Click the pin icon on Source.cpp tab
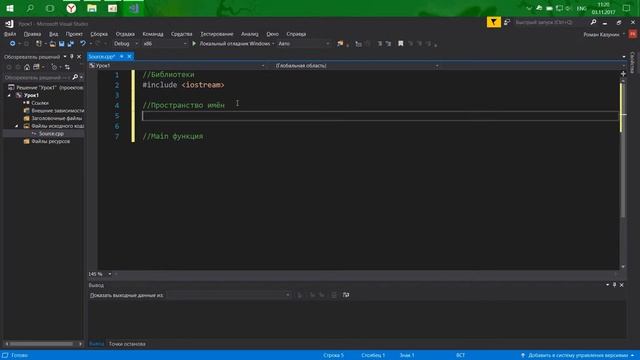 pyautogui.click(x=122, y=56)
